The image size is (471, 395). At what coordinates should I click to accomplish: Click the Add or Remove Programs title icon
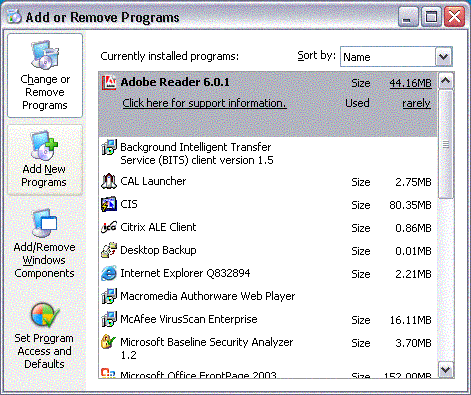[14, 17]
